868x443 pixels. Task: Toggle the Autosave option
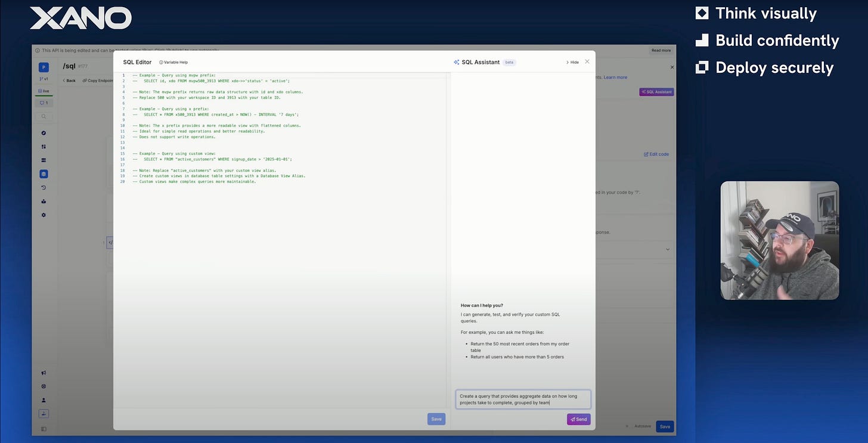638,426
